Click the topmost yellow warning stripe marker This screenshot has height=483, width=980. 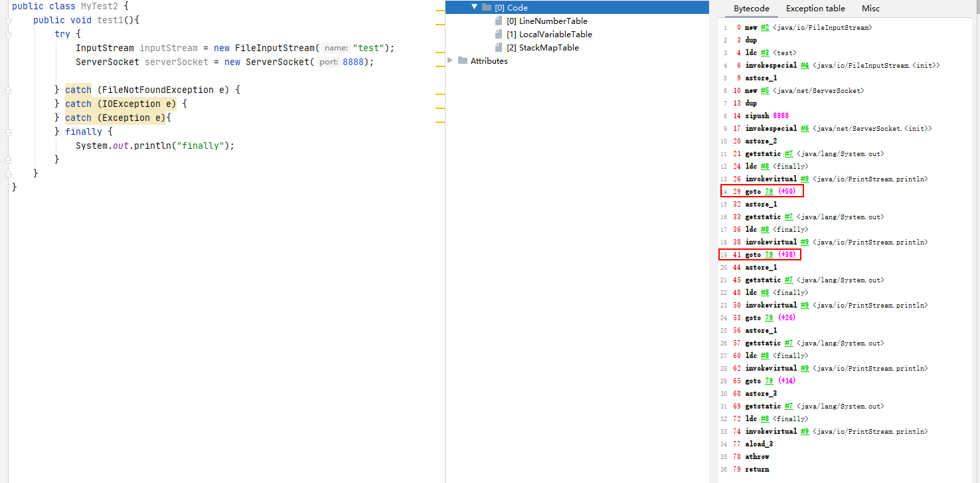(x=440, y=11)
